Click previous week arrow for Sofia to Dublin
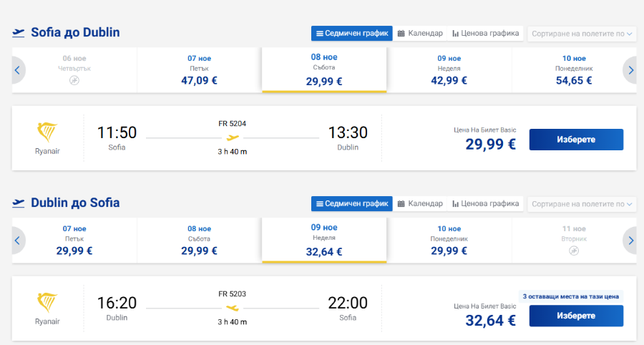This screenshot has height=345, width=644. (x=18, y=70)
